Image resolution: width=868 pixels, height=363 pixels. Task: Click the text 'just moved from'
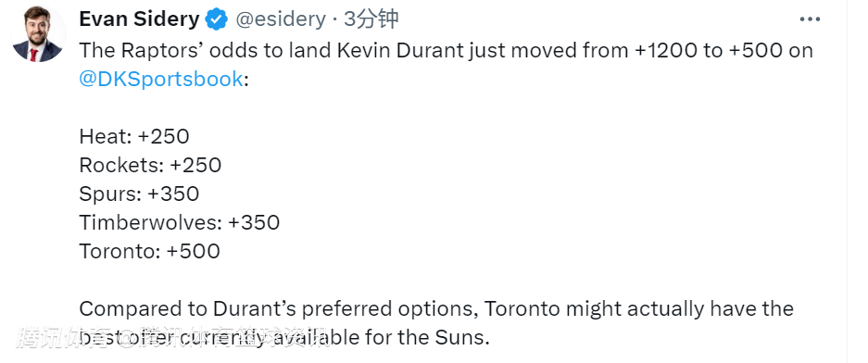[549, 51]
